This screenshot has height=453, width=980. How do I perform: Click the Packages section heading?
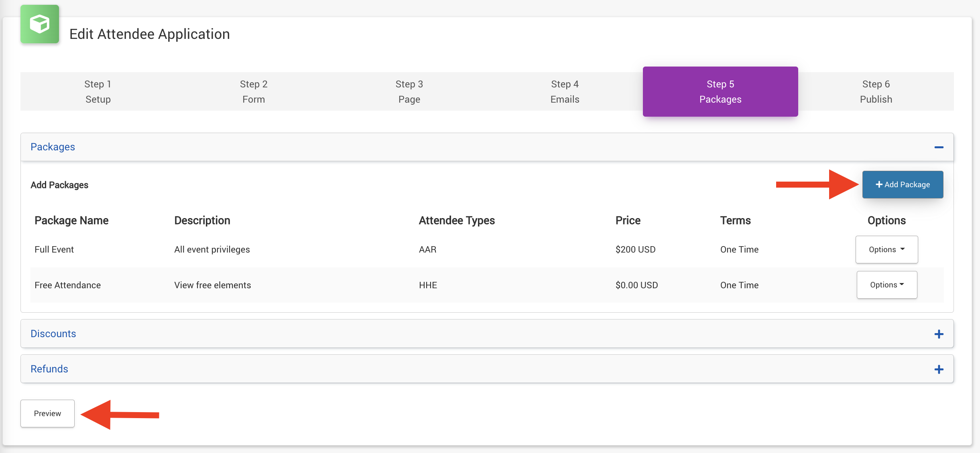[53, 147]
